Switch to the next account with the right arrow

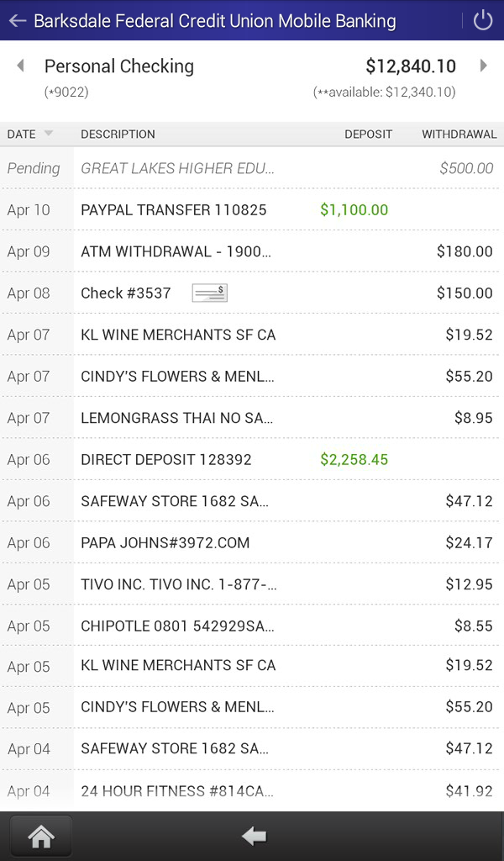tap(483, 66)
